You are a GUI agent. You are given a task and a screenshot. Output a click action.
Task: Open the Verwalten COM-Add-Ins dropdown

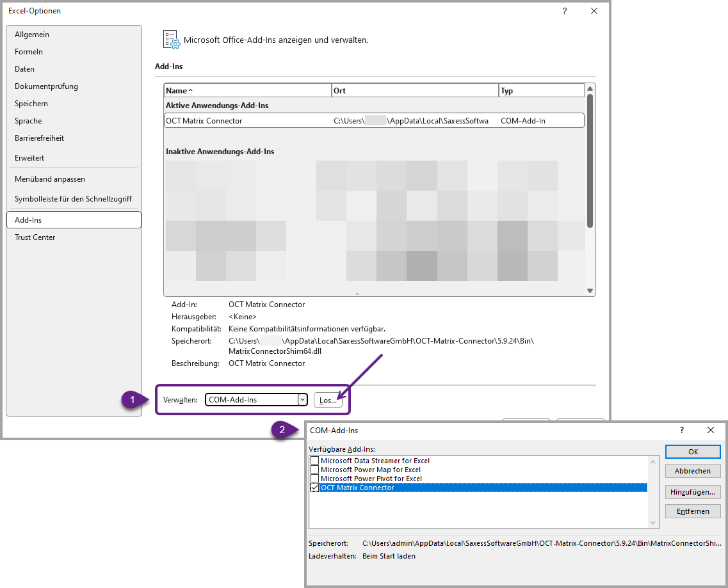(x=302, y=400)
